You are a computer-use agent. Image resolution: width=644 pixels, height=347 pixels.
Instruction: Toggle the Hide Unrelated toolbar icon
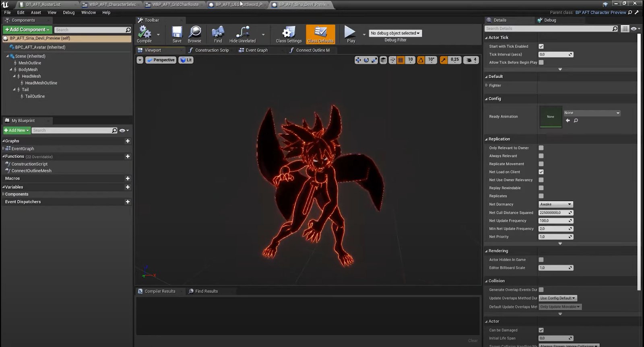click(242, 34)
